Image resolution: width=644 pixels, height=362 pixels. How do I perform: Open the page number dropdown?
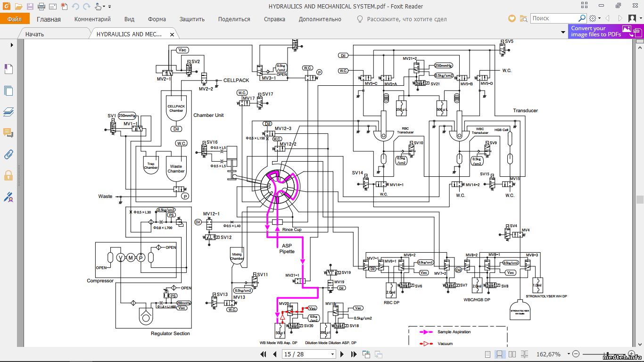[x=333, y=354]
